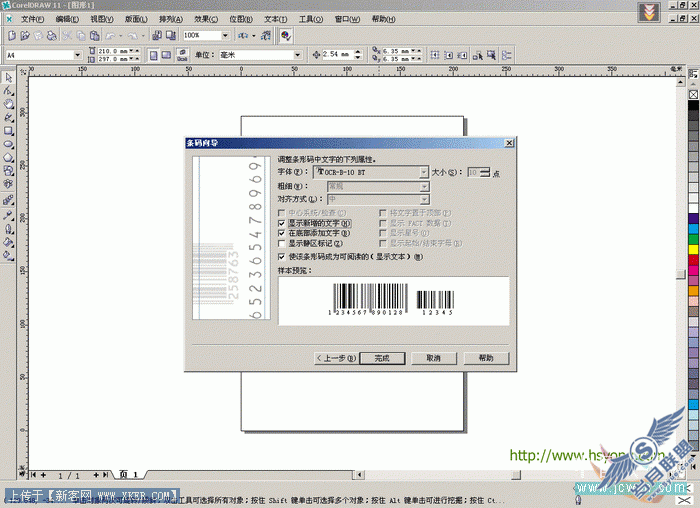The width and height of the screenshot is (700, 508).
Task: Select the Polygon tool in toolbox
Action: [x=8, y=158]
